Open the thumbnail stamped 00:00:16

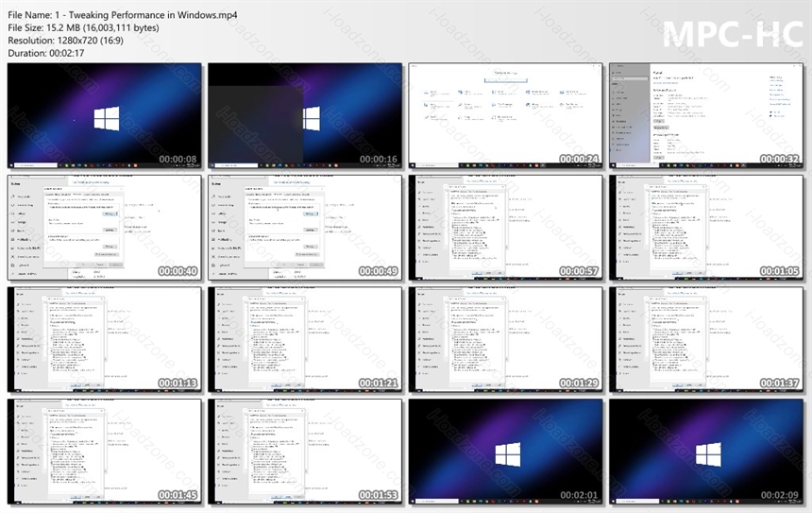tap(305, 116)
